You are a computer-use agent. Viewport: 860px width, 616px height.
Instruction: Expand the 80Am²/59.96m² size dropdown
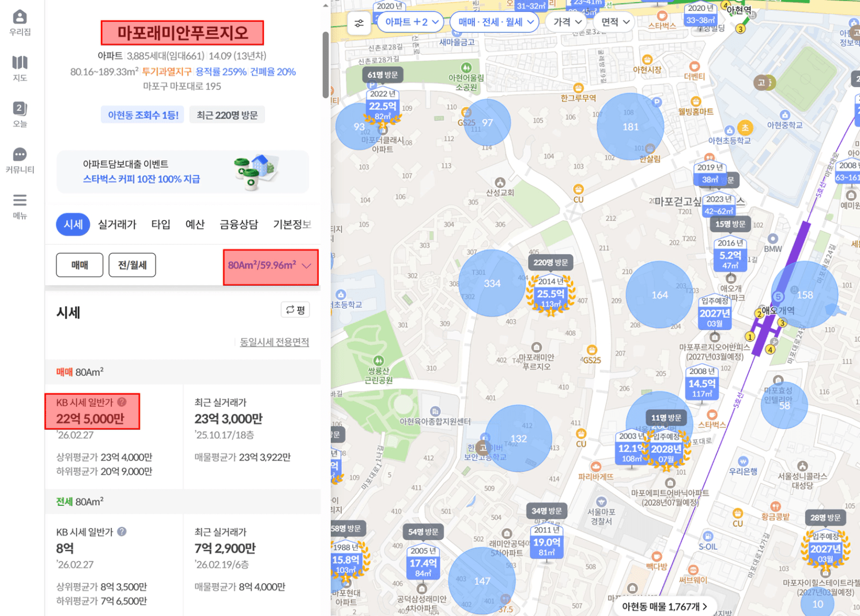pyautogui.click(x=270, y=267)
